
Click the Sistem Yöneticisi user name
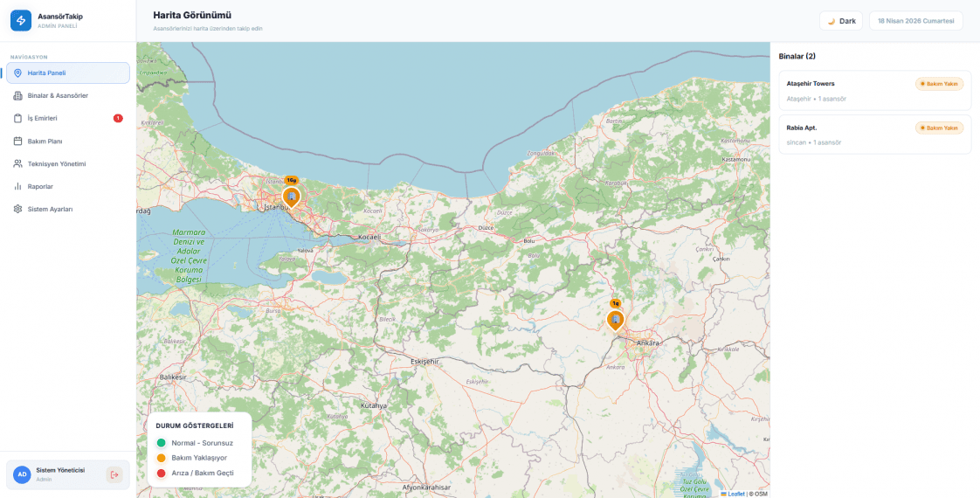tap(60, 470)
